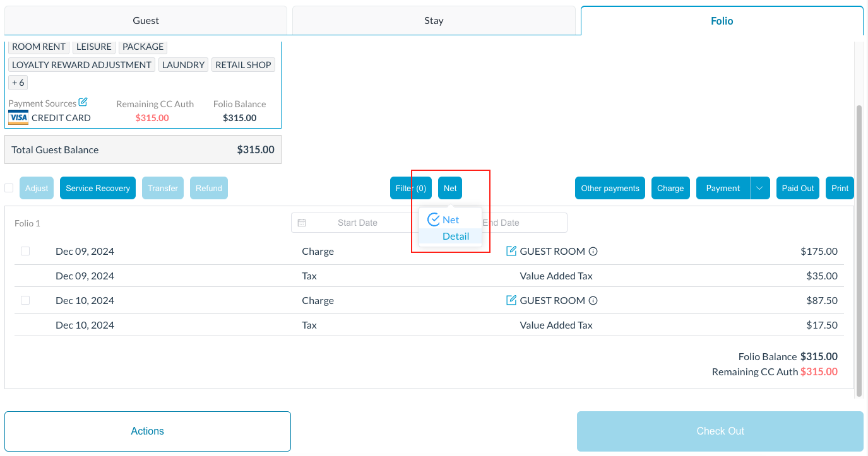
Task: Edit the Dec 09 GUEST ROOM charge
Action: click(511, 251)
